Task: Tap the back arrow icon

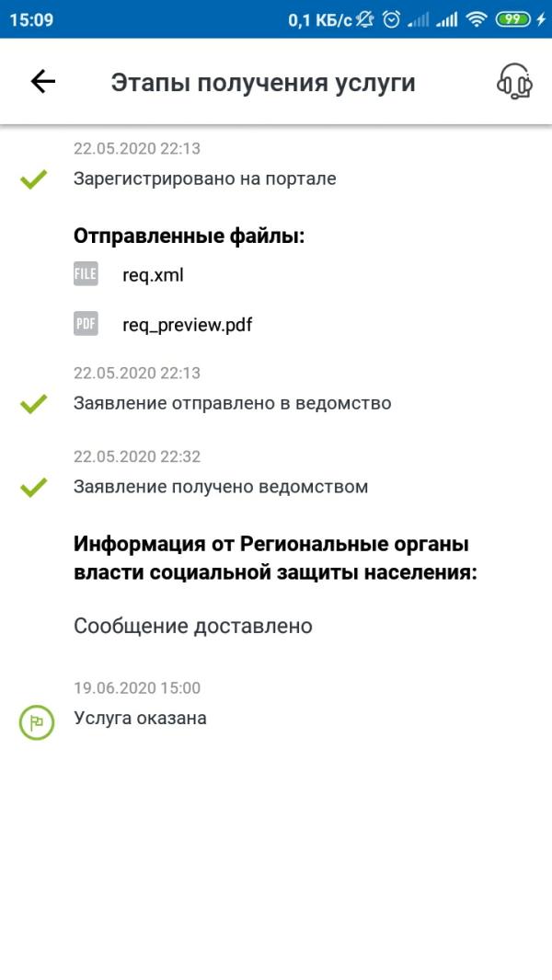Action: coord(43,82)
